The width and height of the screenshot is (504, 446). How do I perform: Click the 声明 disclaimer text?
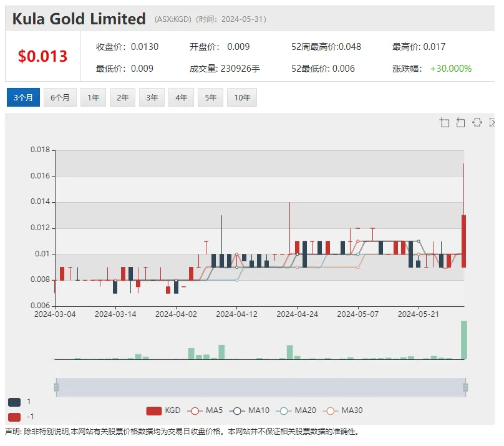(182, 432)
